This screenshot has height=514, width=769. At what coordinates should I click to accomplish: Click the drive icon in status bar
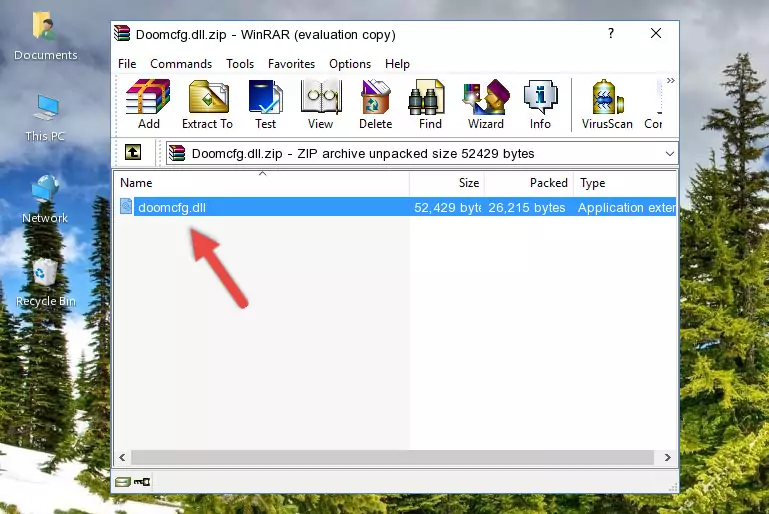(123, 482)
